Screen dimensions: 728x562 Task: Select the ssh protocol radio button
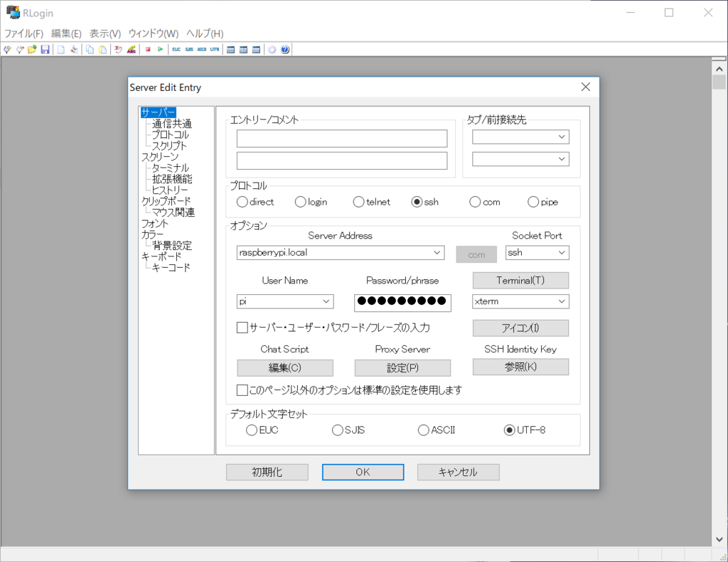(417, 202)
